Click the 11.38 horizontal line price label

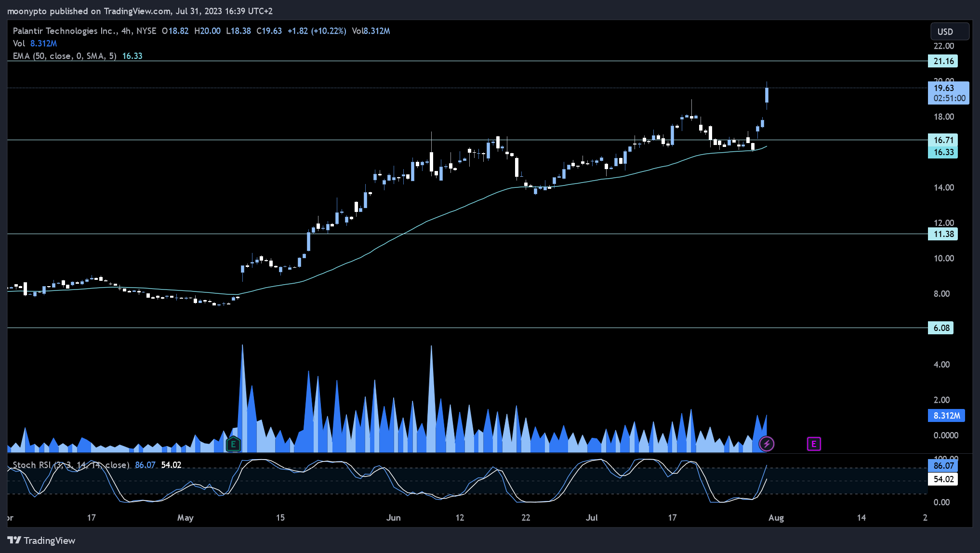coord(943,234)
